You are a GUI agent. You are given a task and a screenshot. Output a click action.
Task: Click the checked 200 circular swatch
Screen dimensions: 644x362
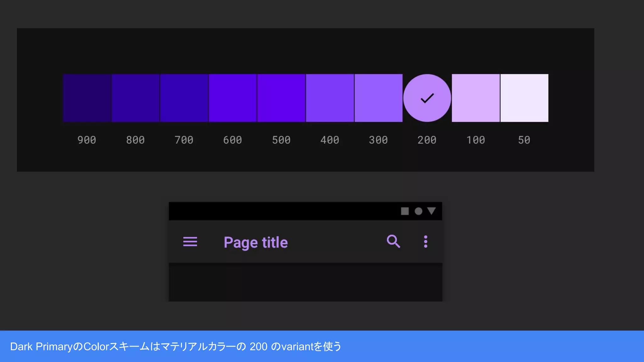pyautogui.click(x=427, y=98)
